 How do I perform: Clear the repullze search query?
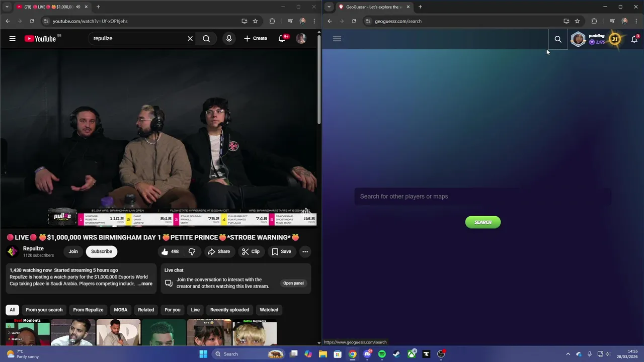click(x=190, y=38)
